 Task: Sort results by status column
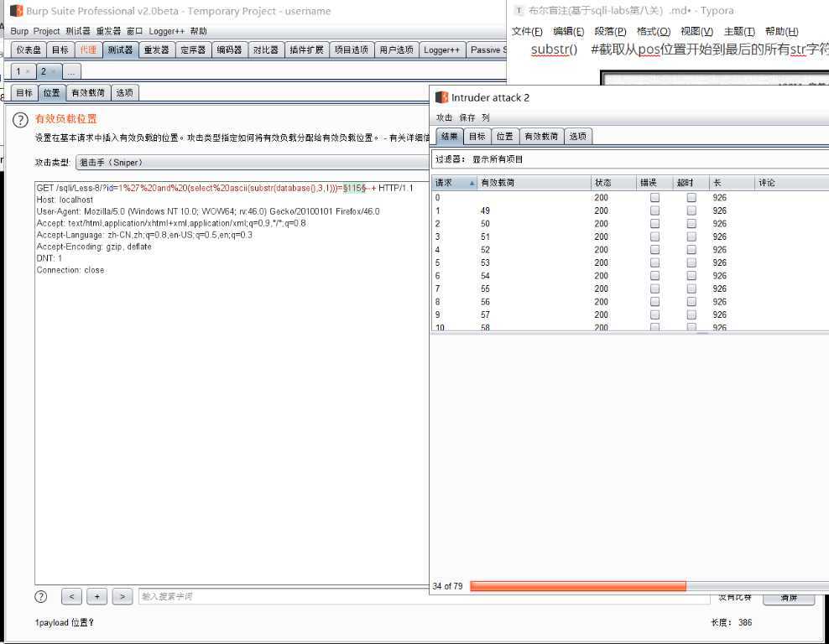pos(613,183)
